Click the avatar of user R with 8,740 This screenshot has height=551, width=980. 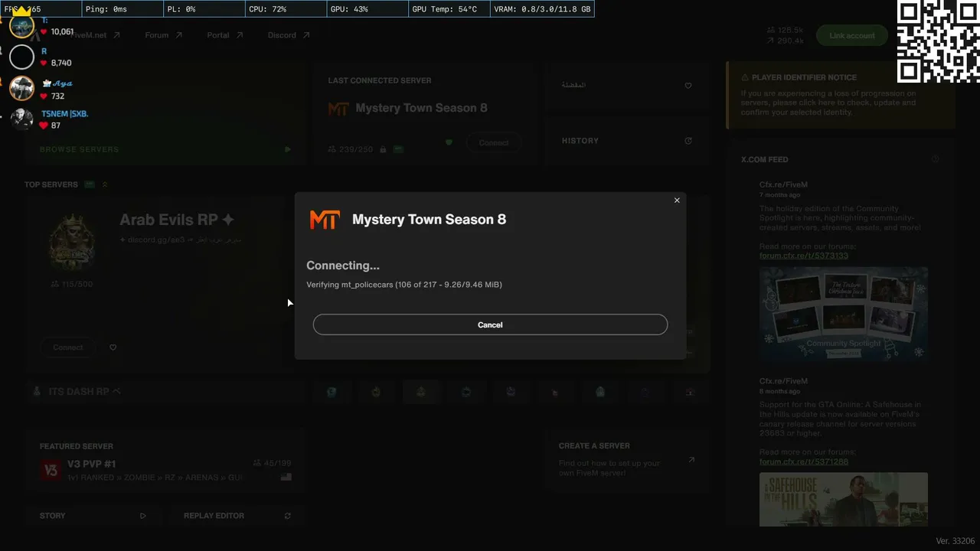(21, 57)
